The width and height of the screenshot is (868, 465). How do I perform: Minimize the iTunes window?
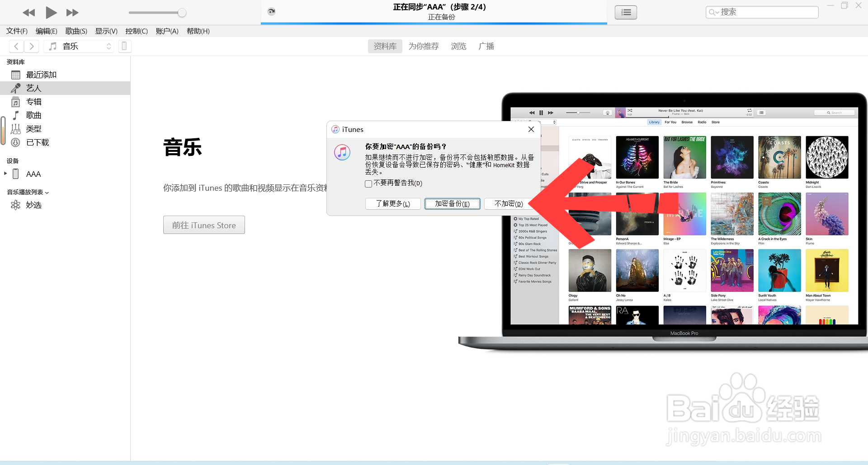click(x=830, y=5)
